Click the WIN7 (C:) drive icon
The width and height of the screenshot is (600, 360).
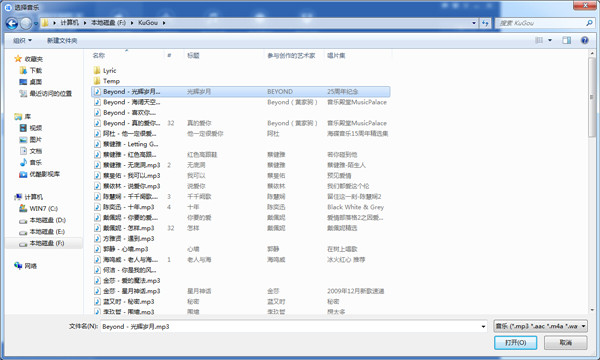tap(23, 209)
